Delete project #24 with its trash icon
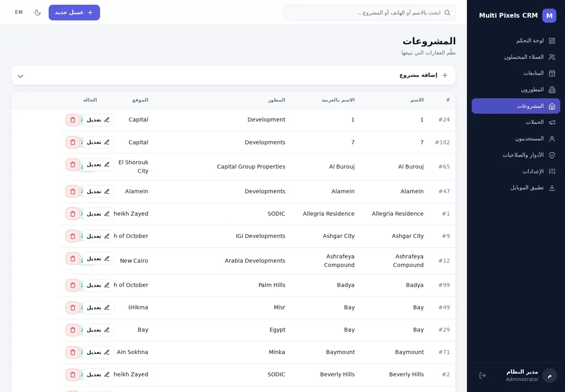 pyautogui.click(x=73, y=120)
